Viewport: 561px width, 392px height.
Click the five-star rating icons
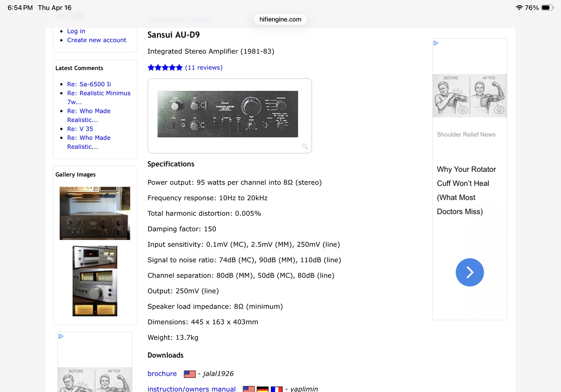165,68
